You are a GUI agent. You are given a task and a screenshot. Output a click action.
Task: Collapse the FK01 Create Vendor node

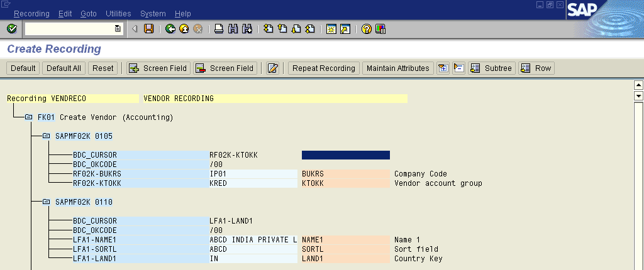pos(29,117)
